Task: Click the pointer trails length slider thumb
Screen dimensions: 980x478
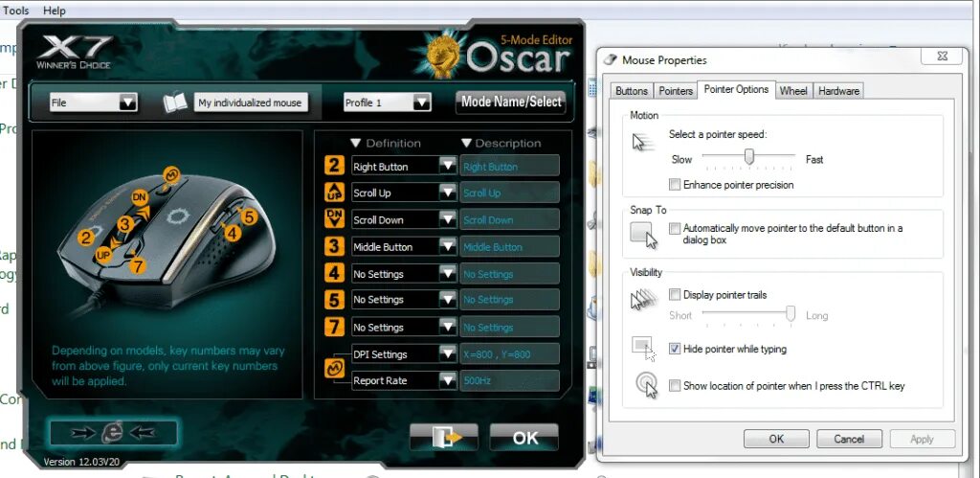Action: pos(791,313)
